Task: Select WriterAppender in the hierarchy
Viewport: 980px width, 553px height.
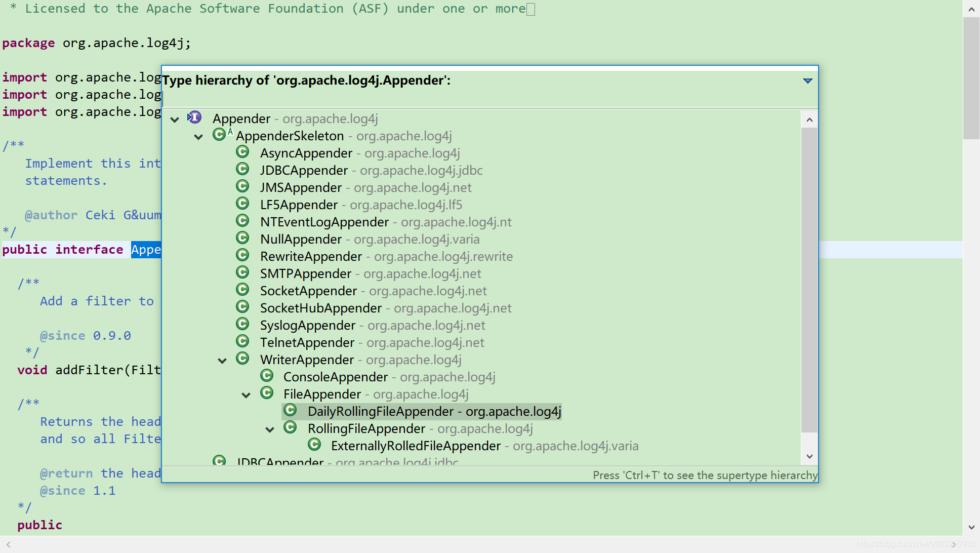Action: click(x=361, y=360)
